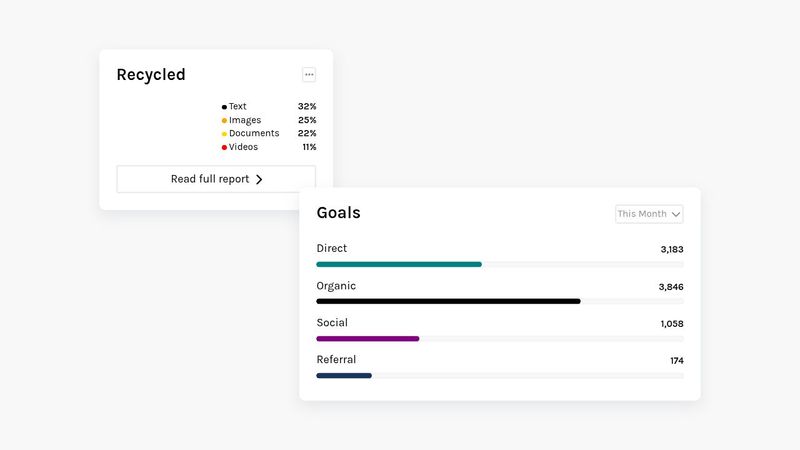Click the orange Images legend dot

[x=224, y=120]
